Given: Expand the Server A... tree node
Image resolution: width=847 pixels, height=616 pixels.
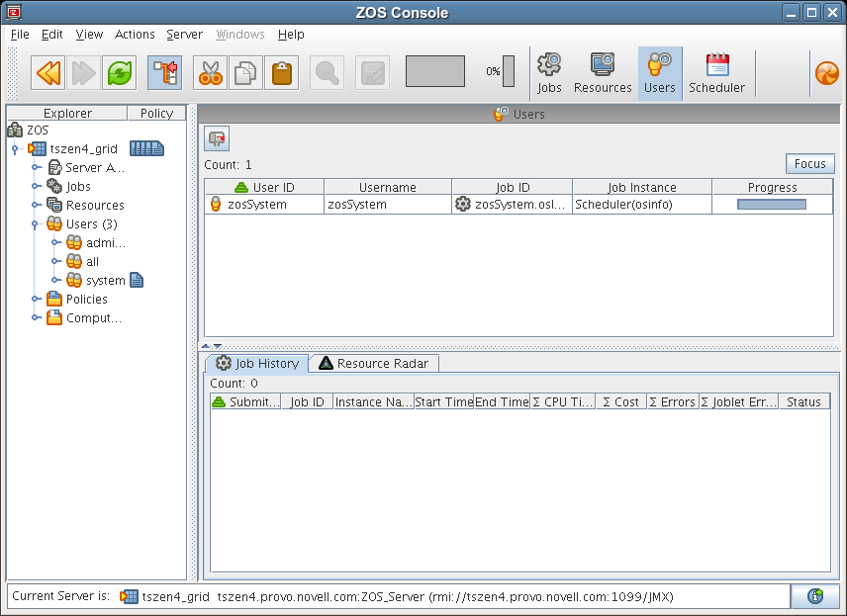Looking at the screenshot, I should coord(36,167).
